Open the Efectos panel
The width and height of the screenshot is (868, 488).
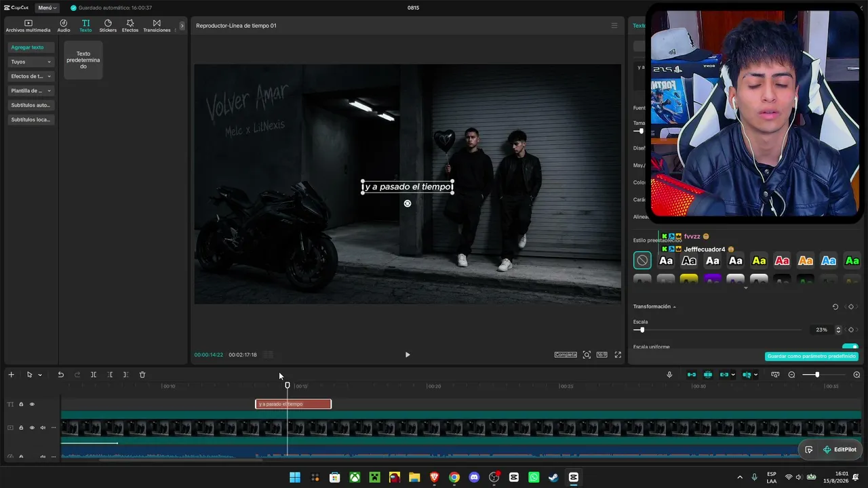point(130,26)
